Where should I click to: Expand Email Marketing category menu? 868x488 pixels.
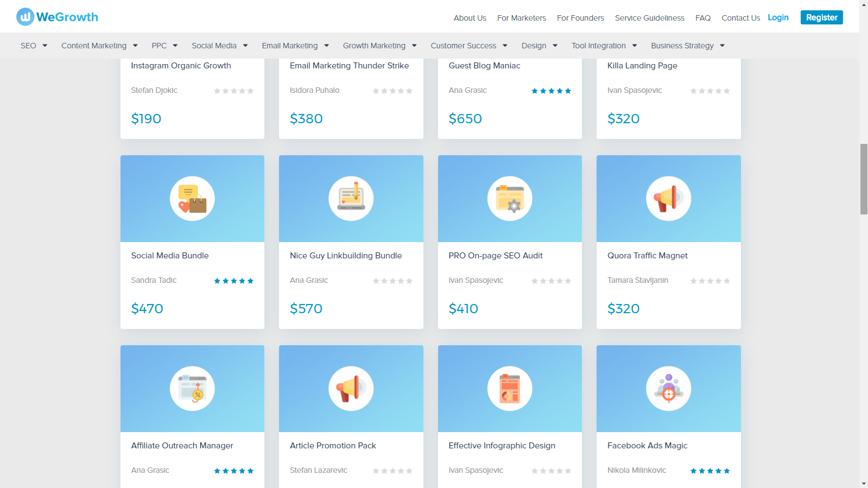(295, 46)
